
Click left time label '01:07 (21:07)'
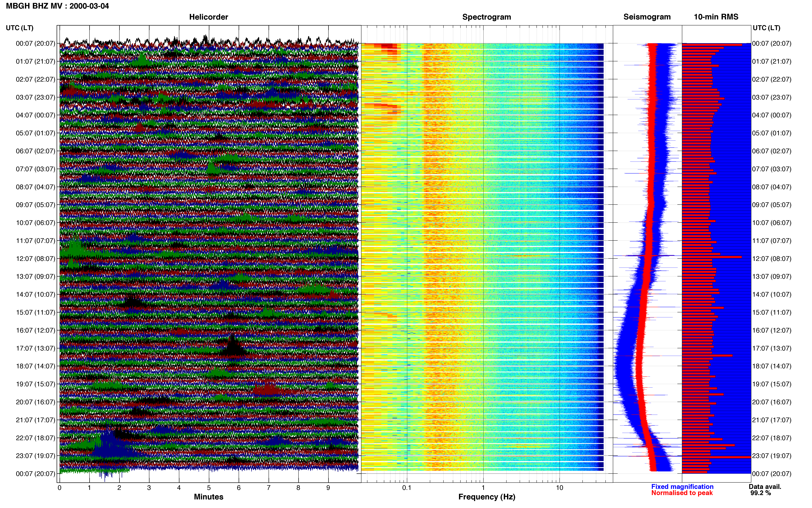[35, 61]
